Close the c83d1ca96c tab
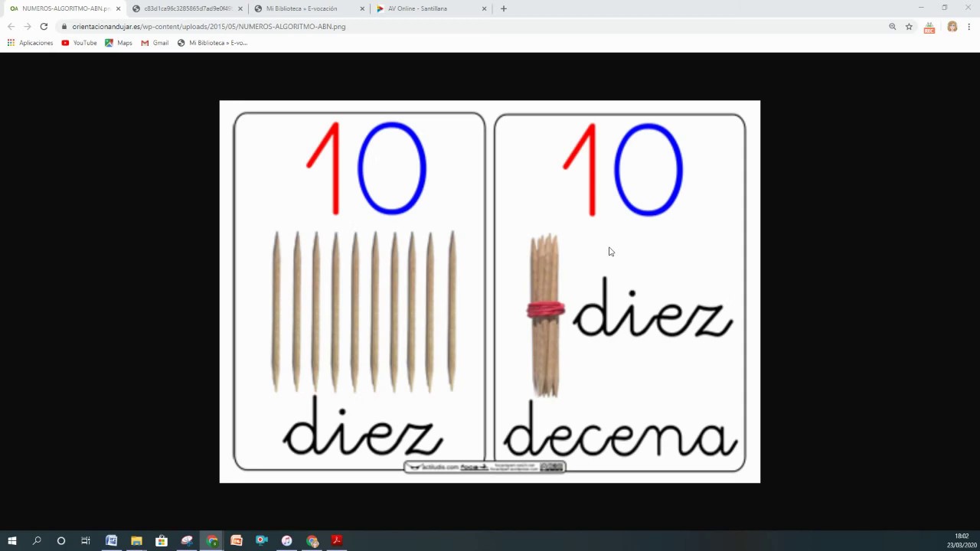The height and width of the screenshot is (551, 980). click(240, 8)
